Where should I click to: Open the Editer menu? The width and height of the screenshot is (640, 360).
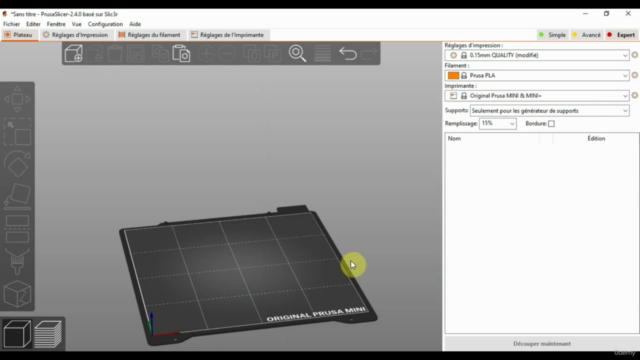point(33,24)
